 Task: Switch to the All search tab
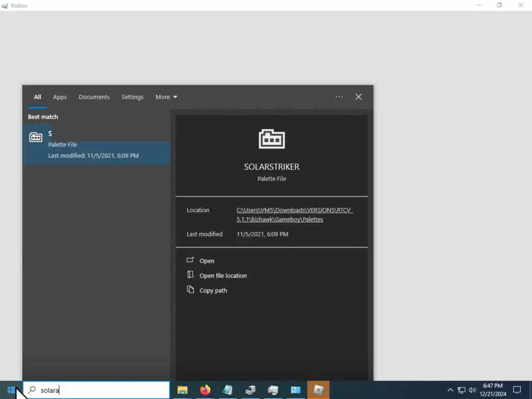(x=37, y=97)
